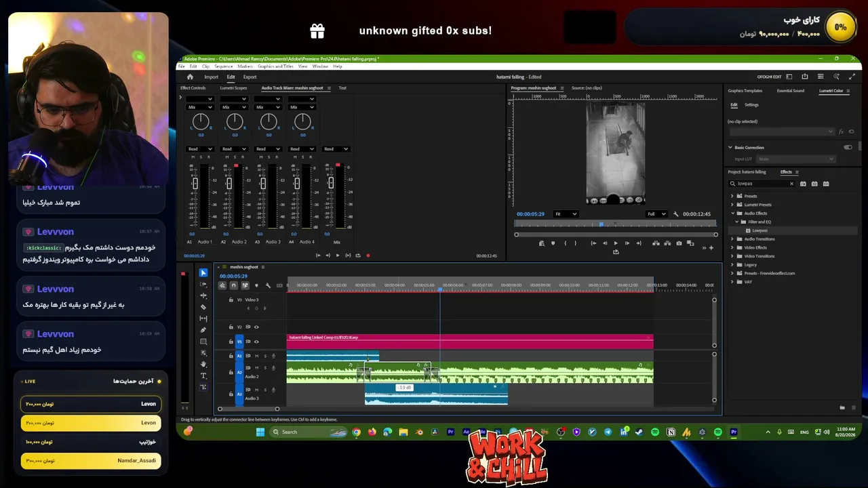
Task: Toggle Basic Correction enable switch
Action: pos(848,147)
